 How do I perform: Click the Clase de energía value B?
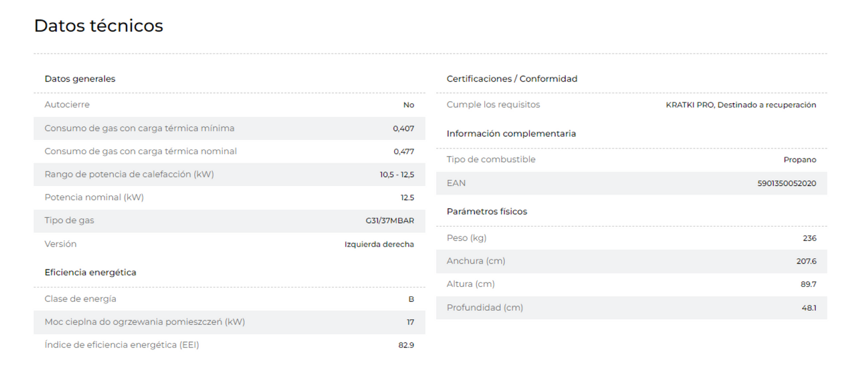[x=411, y=299]
